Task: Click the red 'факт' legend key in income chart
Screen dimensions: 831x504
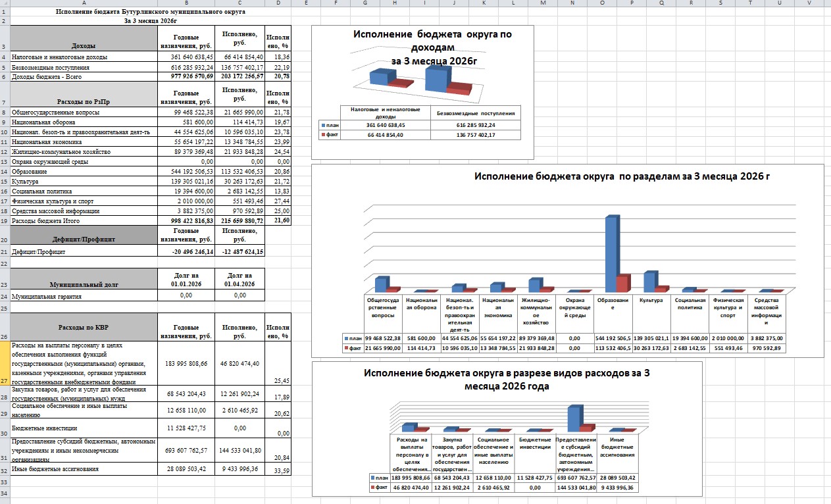Action: [x=323, y=135]
